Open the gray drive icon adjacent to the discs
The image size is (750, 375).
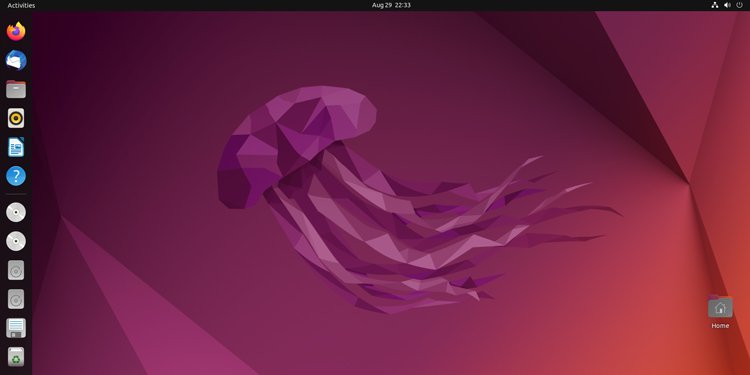coord(16,270)
